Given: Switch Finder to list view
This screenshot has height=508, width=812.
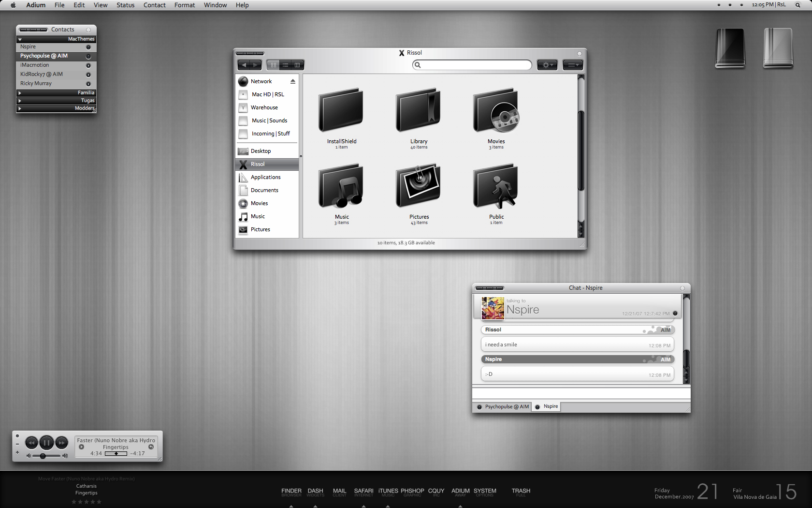Looking at the screenshot, I should [285, 65].
